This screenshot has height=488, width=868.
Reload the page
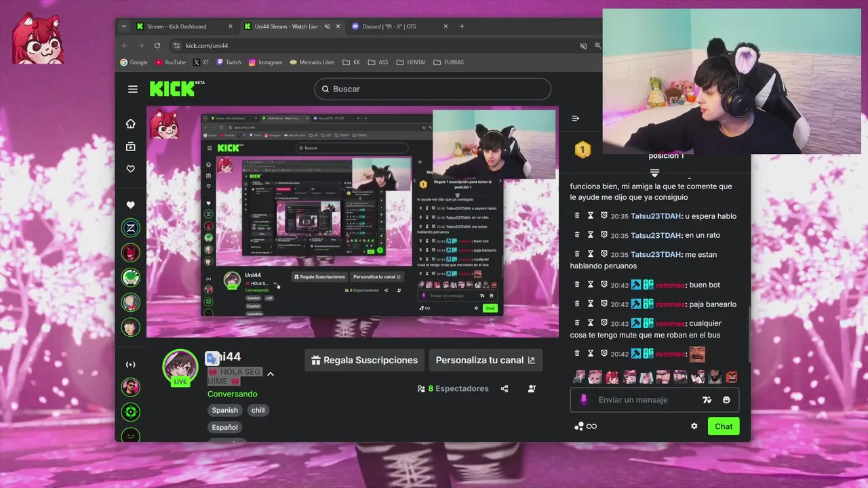(157, 45)
